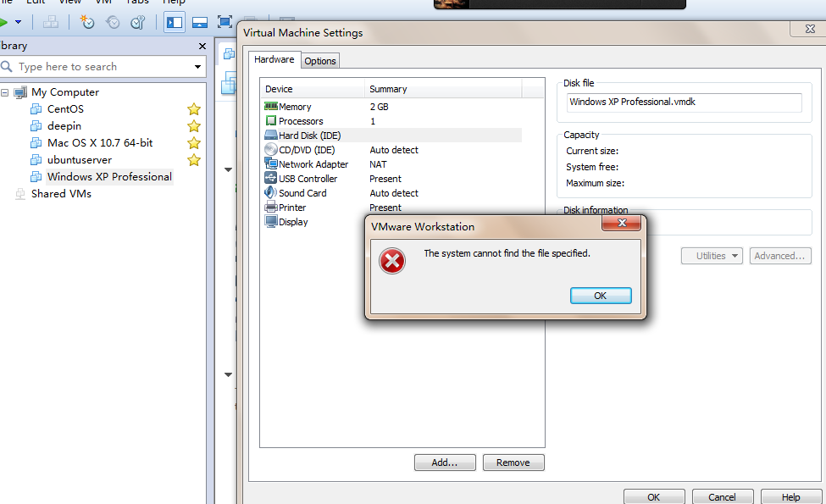Click the My Computer monitor icon

[20, 92]
